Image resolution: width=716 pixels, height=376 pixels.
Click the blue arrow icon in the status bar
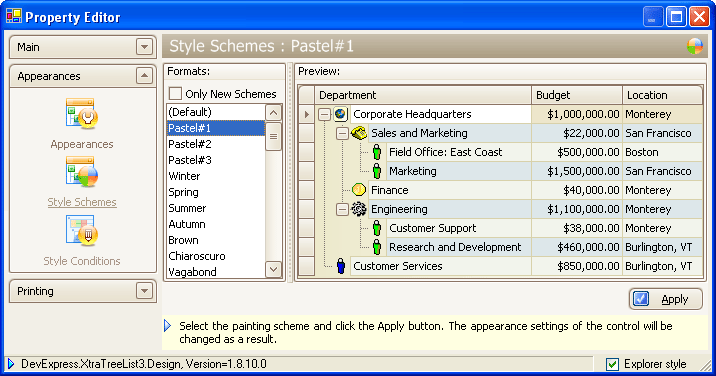pos(11,364)
